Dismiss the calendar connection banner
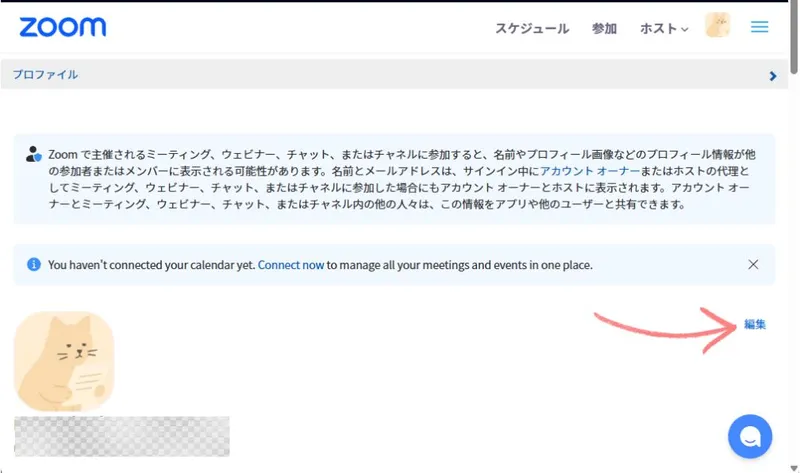The width and height of the screenshot is (800, 473). click(753, 265)
